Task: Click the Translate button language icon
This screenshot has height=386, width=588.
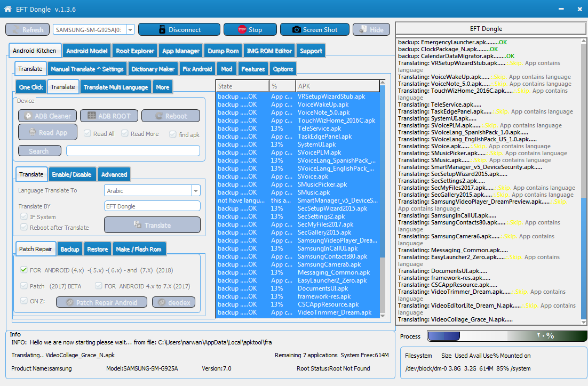Action: (138, 224)
